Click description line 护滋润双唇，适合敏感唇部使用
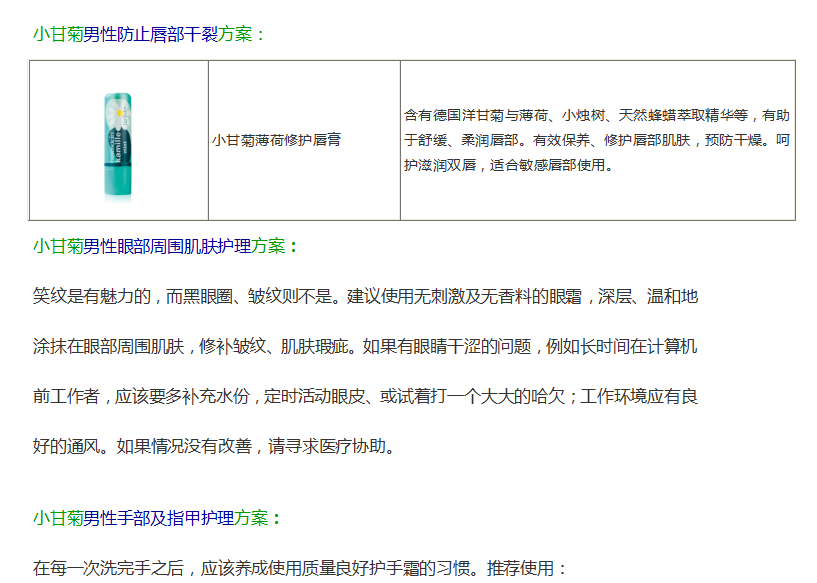The width and height of the screenshot is (817, 583). (508, 165)
